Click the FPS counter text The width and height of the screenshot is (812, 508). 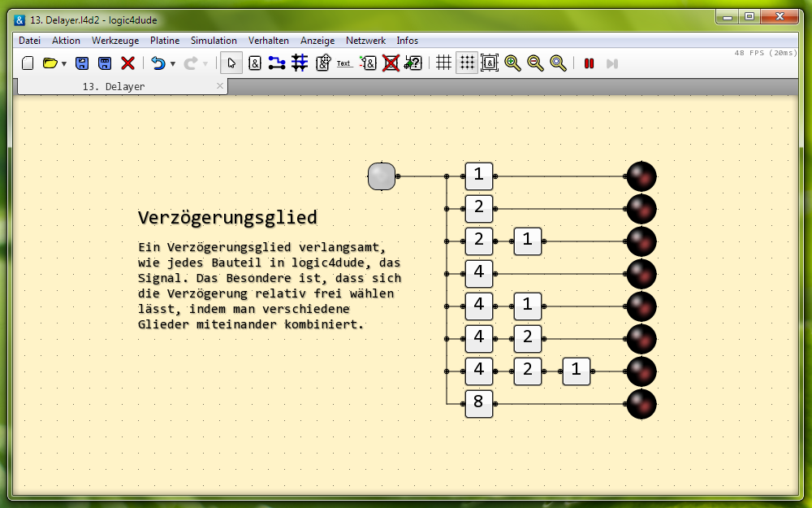point(766,53)
